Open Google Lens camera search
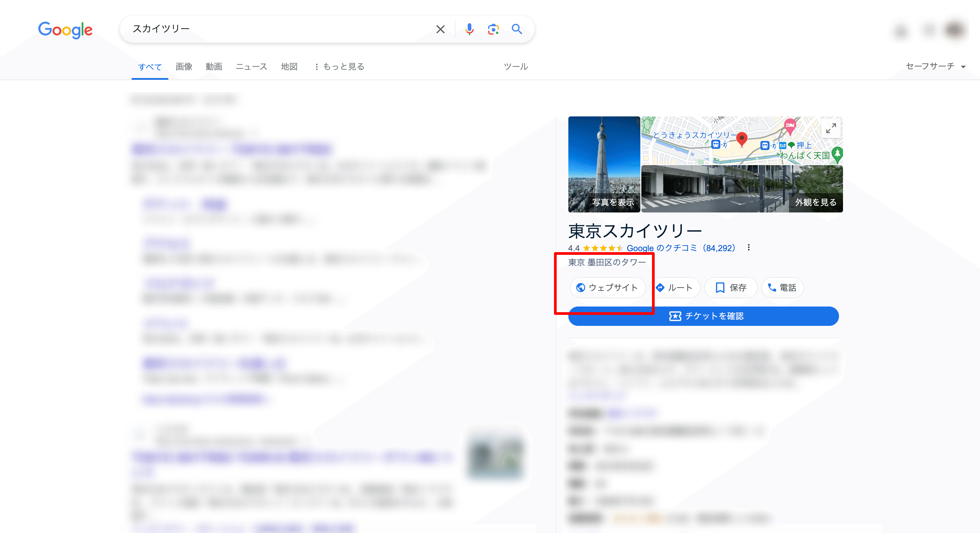Viewport: 980px width, 533px height. point(493,29)
